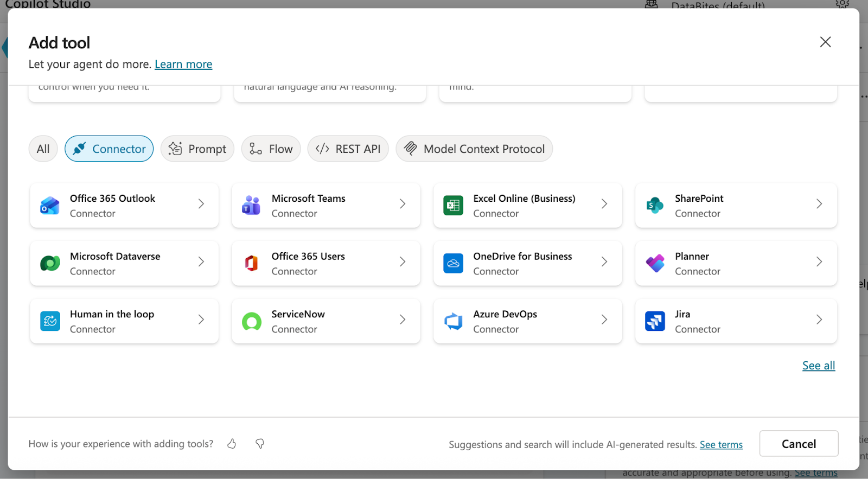Click the Microsoft Dataverse icon
The width and height of the screenshot is (868, 479).
pos(50,264)
